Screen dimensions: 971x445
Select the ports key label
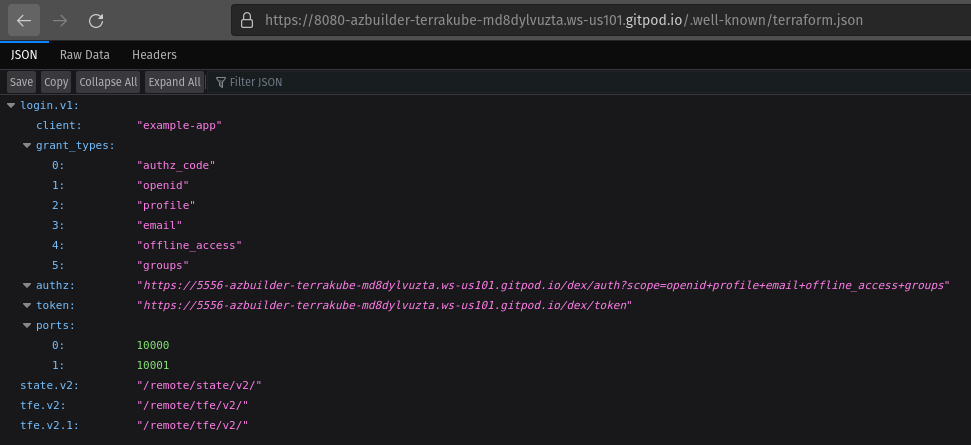point(56,325)
